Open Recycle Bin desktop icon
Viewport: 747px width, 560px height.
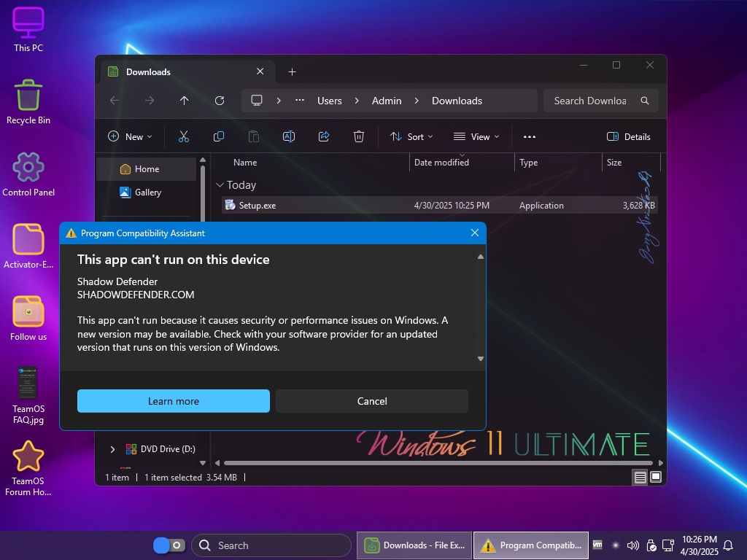(28, 102)
